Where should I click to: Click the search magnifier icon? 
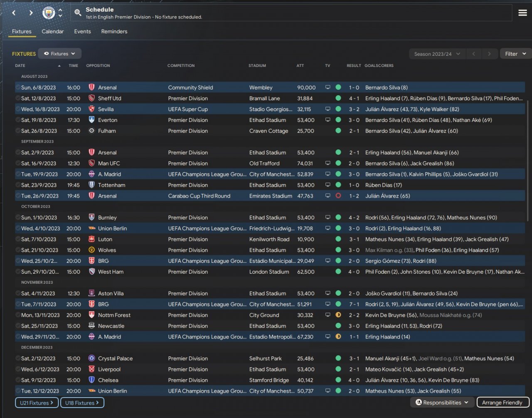(78, 13)
